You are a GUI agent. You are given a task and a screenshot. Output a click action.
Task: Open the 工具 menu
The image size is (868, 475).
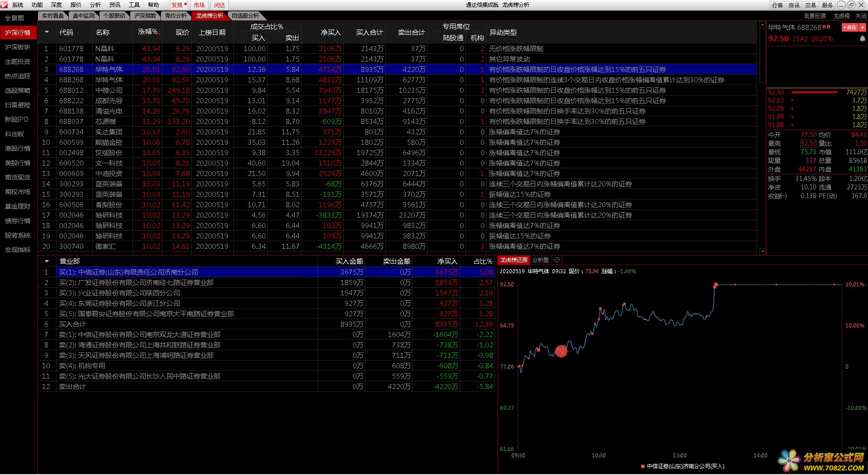tap(134, 5)
